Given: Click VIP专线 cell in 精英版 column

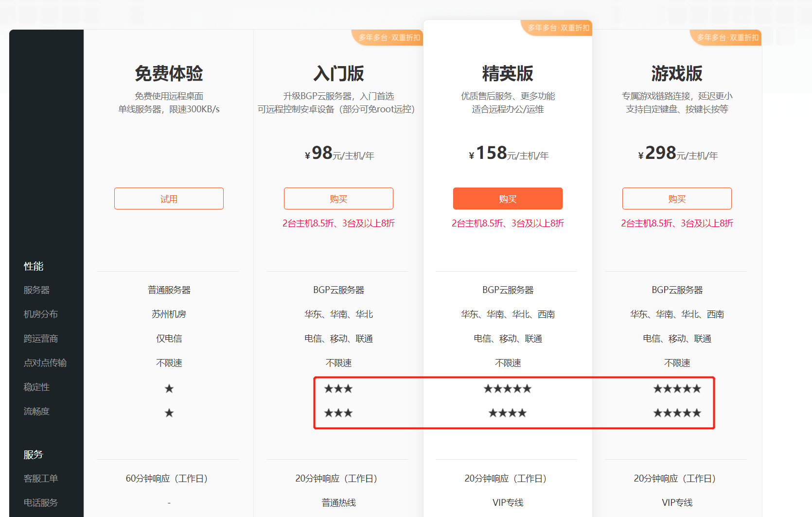Looking at the screenshot, I should pyautogui.click(x=508, y=503).
